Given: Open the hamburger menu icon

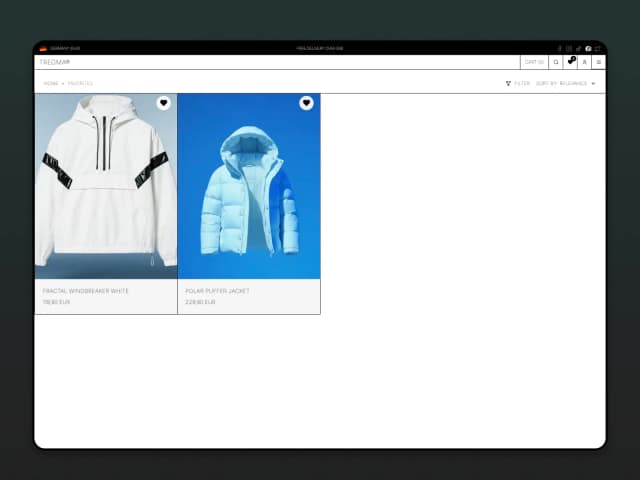Looking at the screenshot, I should point(598,62).
